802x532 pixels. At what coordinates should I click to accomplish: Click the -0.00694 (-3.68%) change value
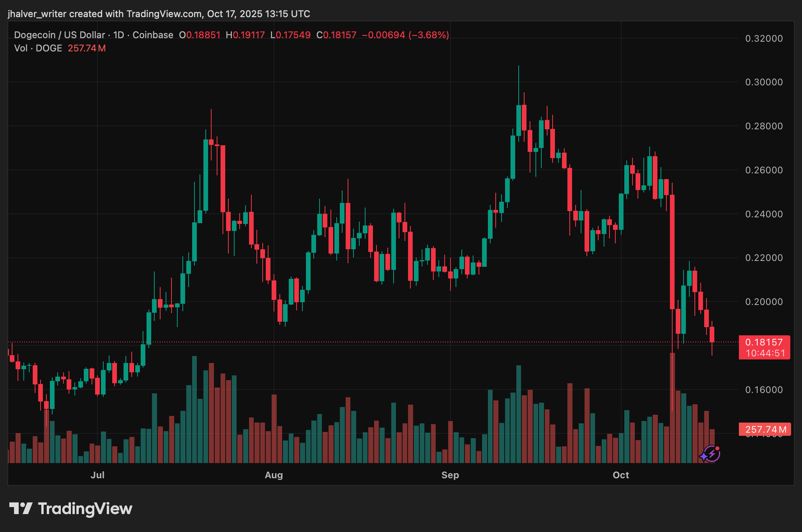(x=405, y=35)
